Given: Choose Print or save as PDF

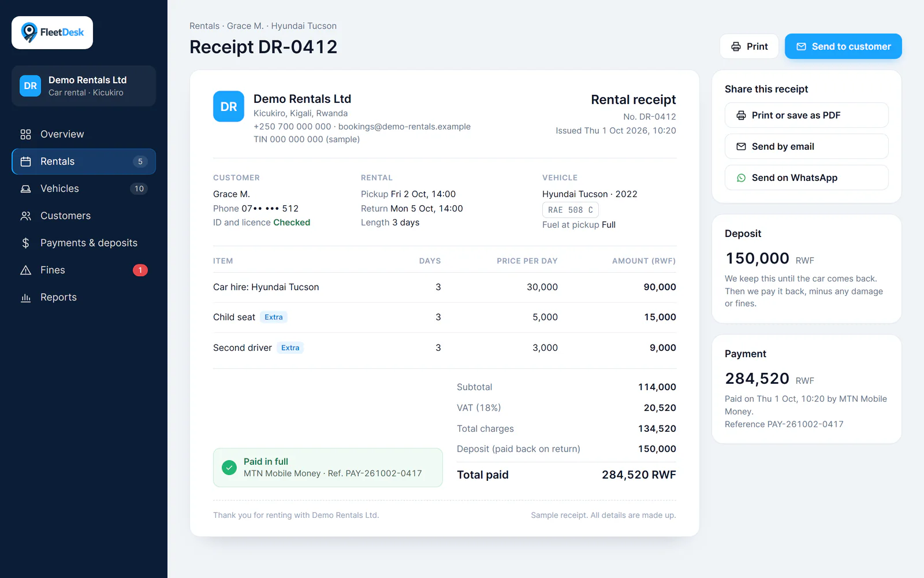Looking at the screenshot, I should [806, 115].
